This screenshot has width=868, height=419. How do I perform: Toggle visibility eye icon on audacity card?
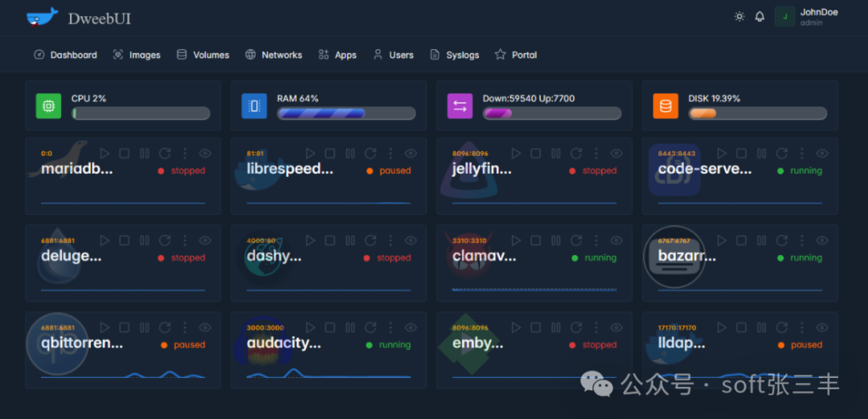pos(411,327)
